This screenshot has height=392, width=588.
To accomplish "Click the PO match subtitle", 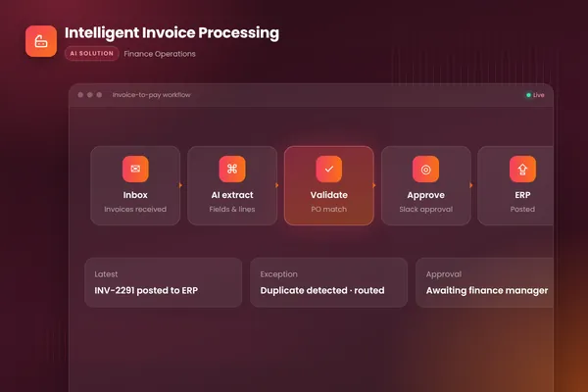I will coord(329,210).
